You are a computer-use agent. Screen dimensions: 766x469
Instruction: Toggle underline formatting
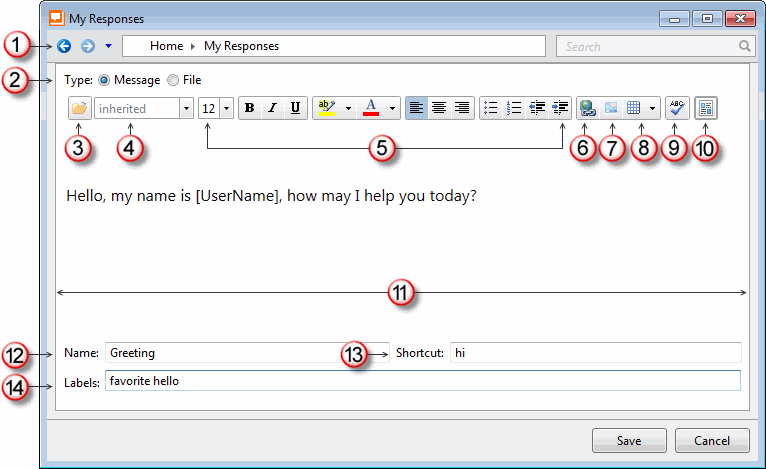(x=294, y=108)
